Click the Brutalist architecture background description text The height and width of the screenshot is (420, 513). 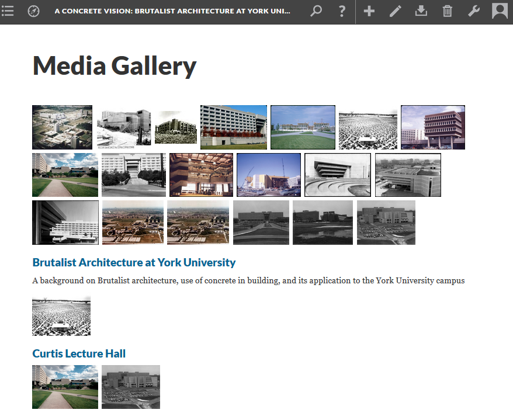248,280
